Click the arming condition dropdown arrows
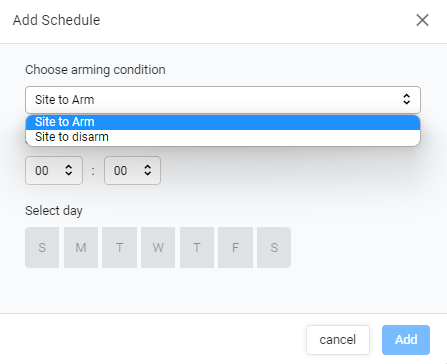This screenshot has width=447, height=364. [x=406, y=99]
